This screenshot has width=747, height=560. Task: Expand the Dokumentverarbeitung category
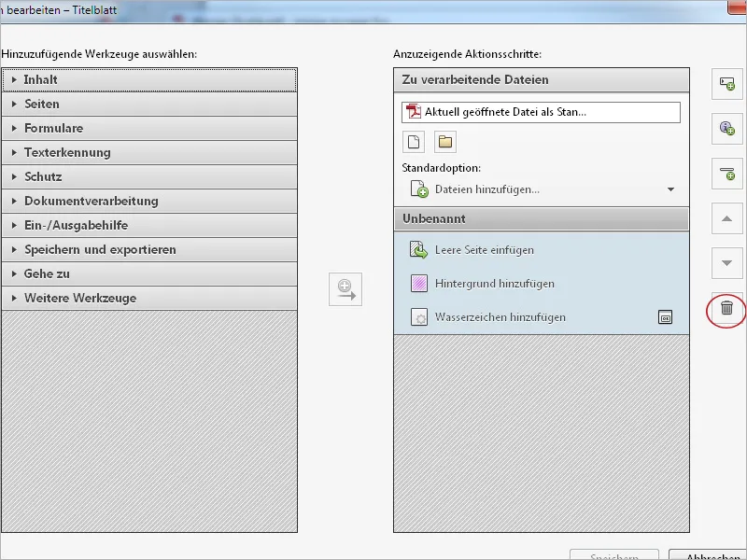pyautogui.click(x=149, y=202)
